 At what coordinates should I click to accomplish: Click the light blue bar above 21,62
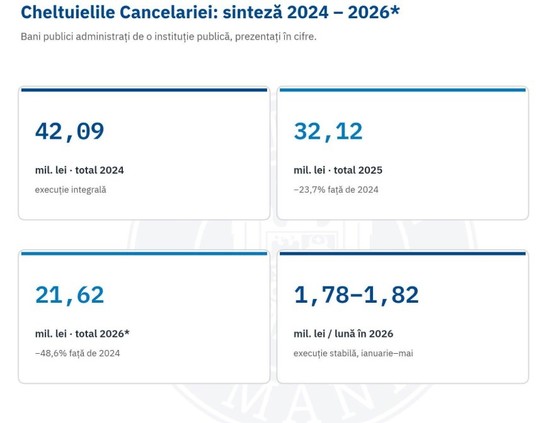pyautogui.click(x=144, y=254)
